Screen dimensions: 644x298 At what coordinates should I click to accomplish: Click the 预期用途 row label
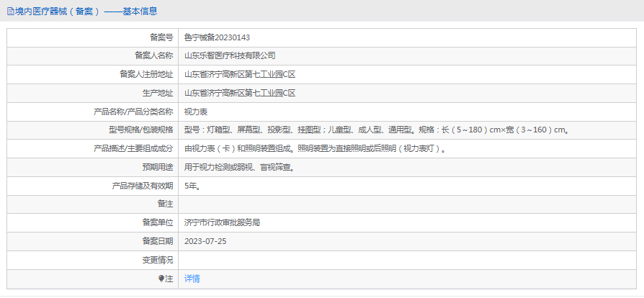[157, 167]
